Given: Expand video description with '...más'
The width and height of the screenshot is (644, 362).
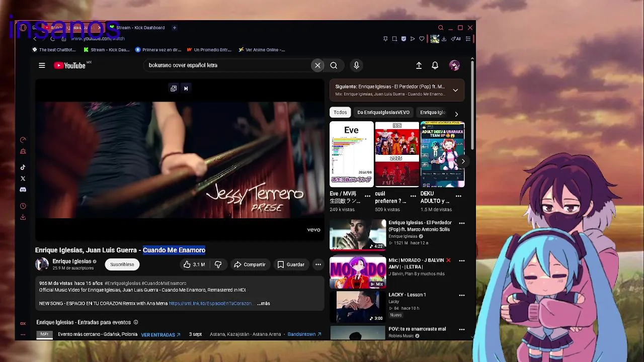Looking at the screenshot, I should [x=264, y=304].
